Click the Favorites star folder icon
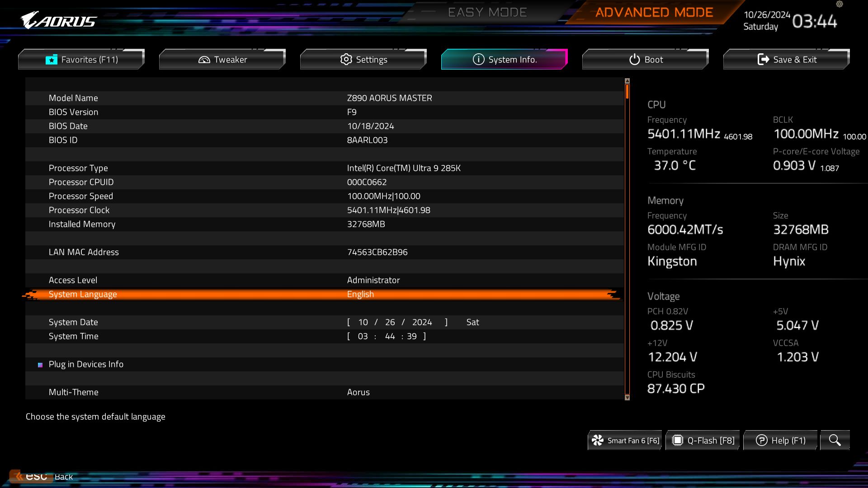The image size is (868, 488). click(x=52, y=60)
